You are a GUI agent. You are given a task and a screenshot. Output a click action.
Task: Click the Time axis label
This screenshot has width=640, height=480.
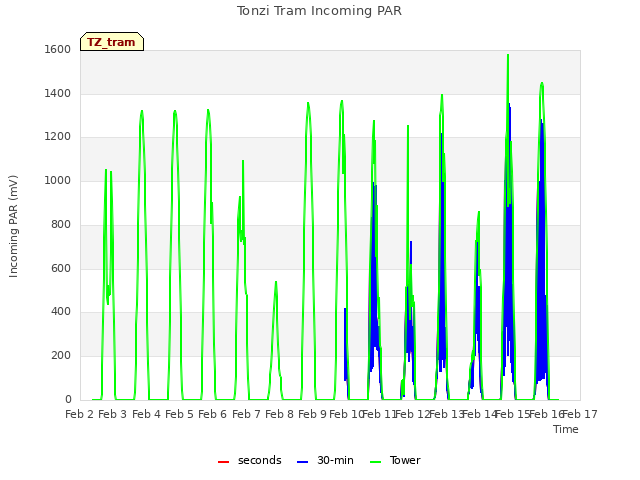tap(566, 429)
